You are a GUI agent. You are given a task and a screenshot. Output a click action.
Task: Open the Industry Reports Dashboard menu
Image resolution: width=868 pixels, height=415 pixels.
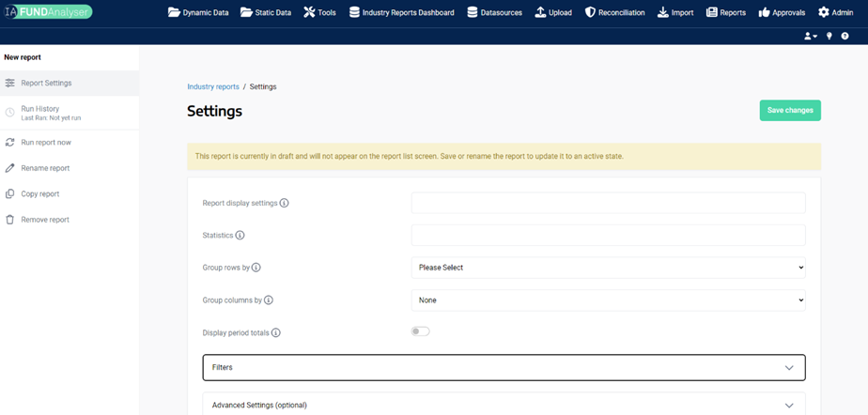(401, 12)
